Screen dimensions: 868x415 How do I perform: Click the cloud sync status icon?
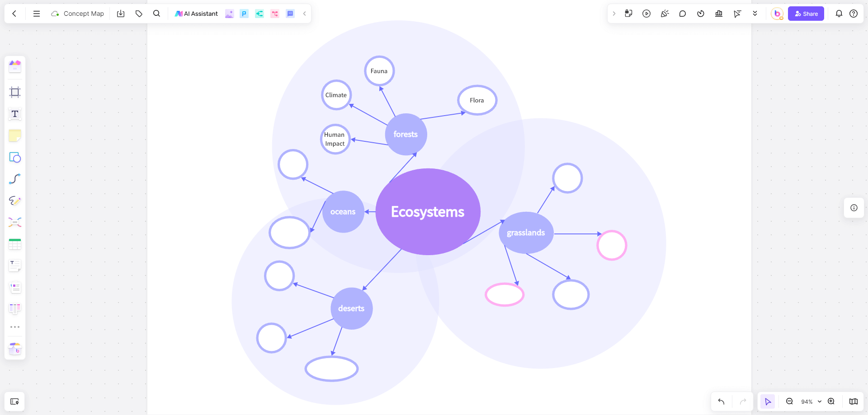click(x=55, y=14)
